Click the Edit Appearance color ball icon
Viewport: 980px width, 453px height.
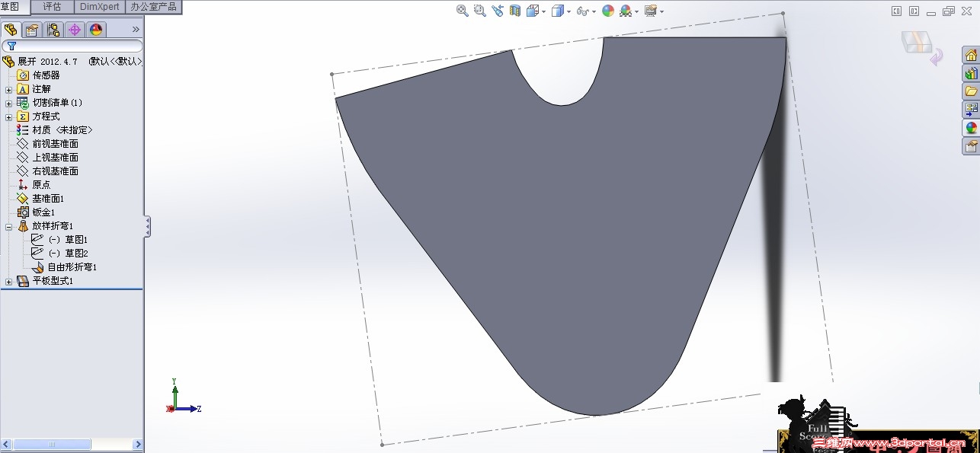[607, 11]
